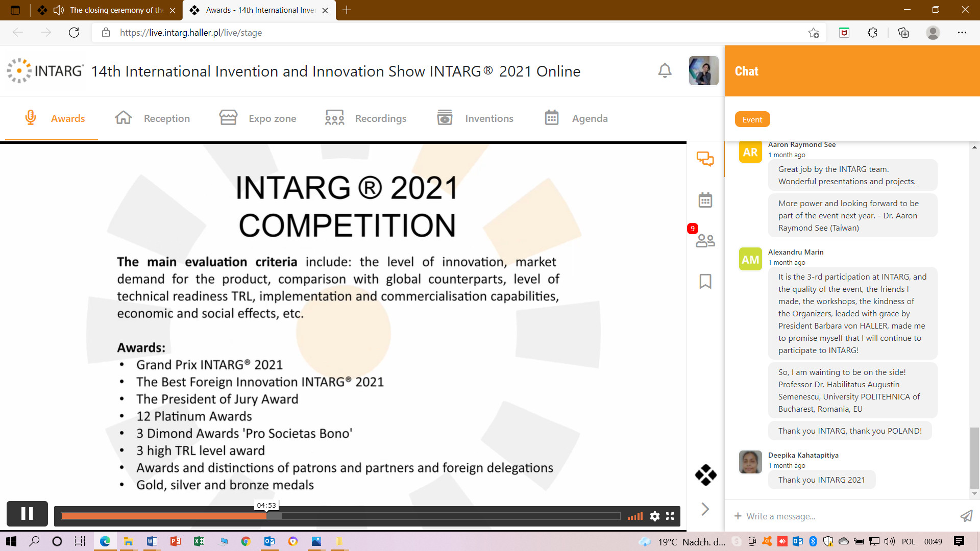Click the Haller logo sidebar icon

coord(705,475)
